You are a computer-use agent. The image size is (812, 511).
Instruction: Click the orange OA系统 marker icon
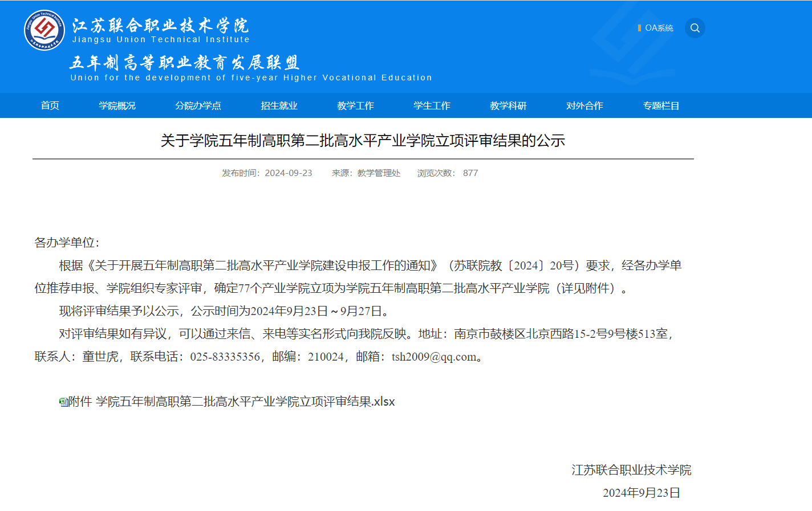point(639,28)
